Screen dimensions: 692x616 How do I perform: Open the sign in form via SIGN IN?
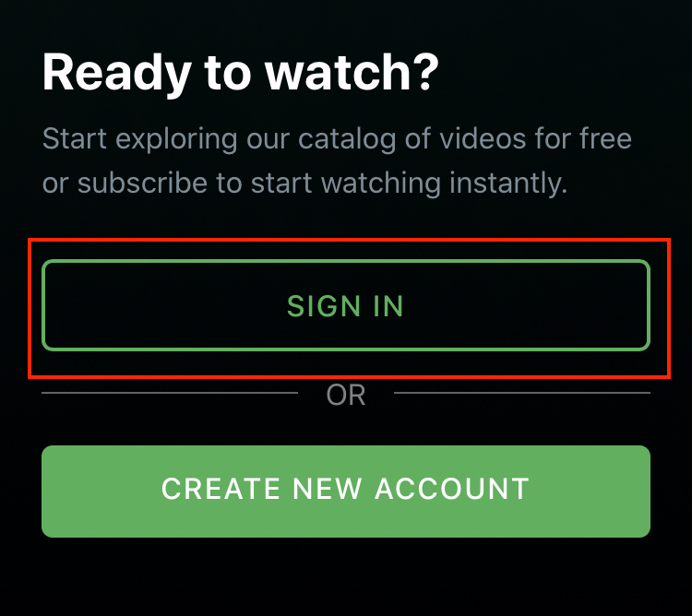click(346, 305)
